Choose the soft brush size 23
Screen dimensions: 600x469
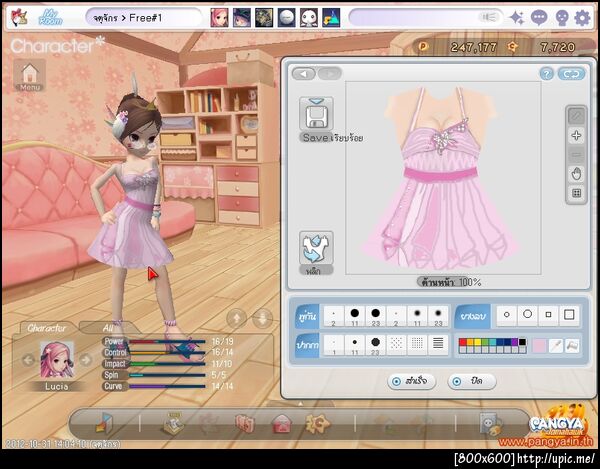point(438,316)
